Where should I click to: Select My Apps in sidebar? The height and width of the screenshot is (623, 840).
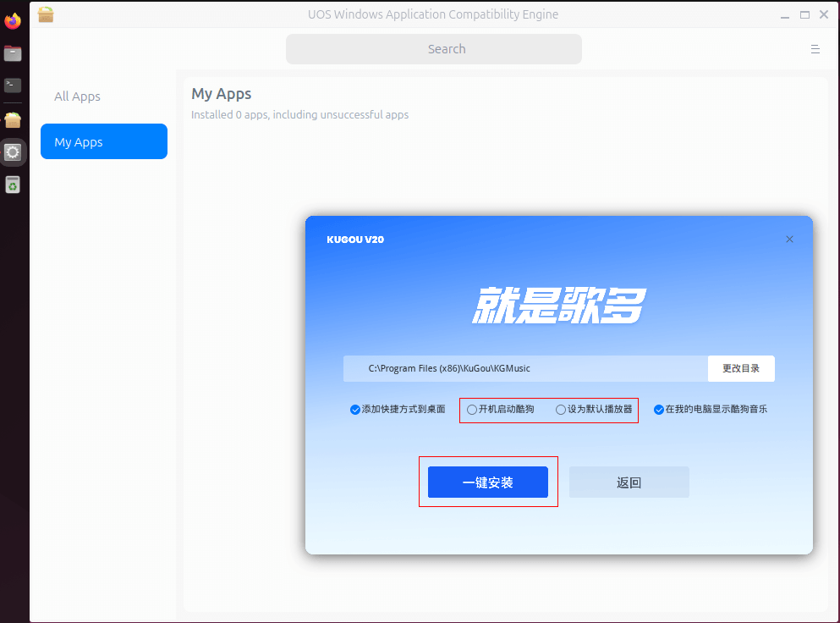point(104,141)
